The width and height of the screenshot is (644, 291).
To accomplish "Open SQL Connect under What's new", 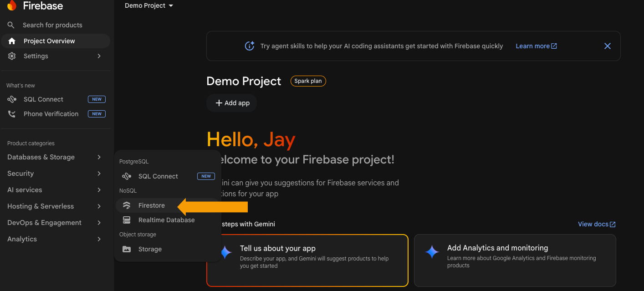I will coord(56,99).
